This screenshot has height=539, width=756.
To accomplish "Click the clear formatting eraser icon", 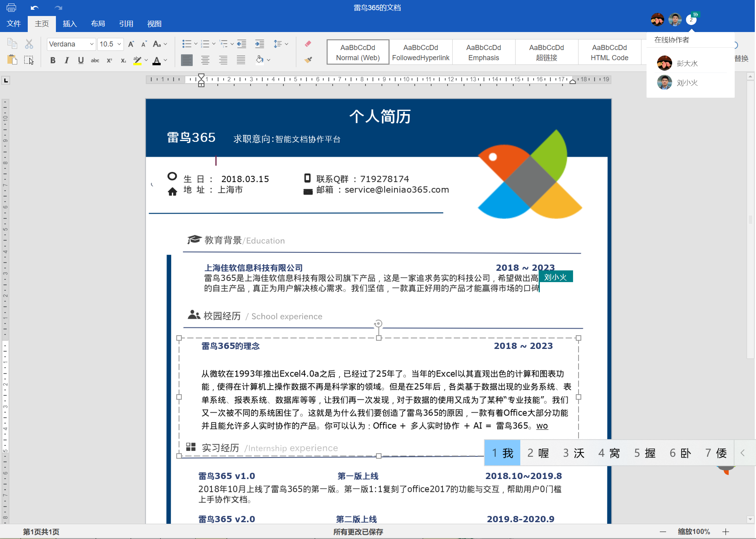I will click(x=308, y=44).
